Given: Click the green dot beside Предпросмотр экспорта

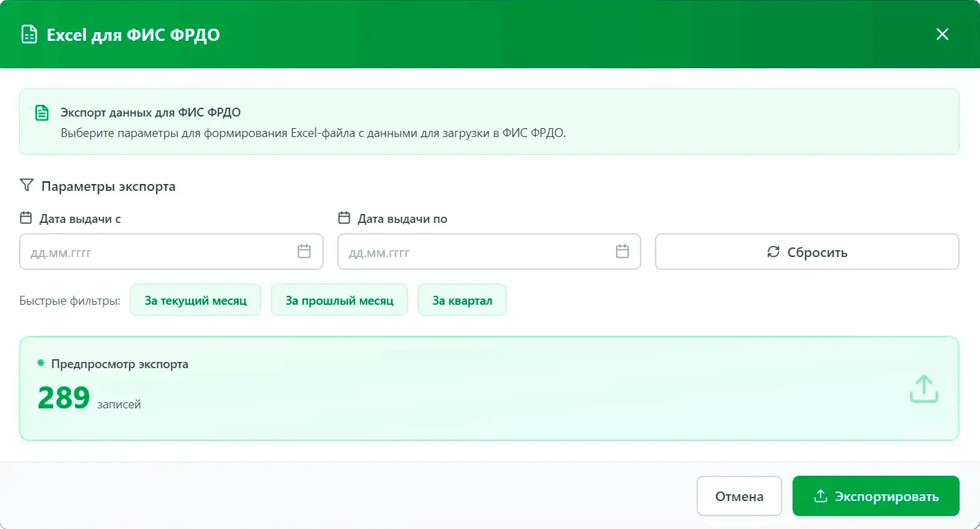Looking at the screenshot, I should point(41,363).
